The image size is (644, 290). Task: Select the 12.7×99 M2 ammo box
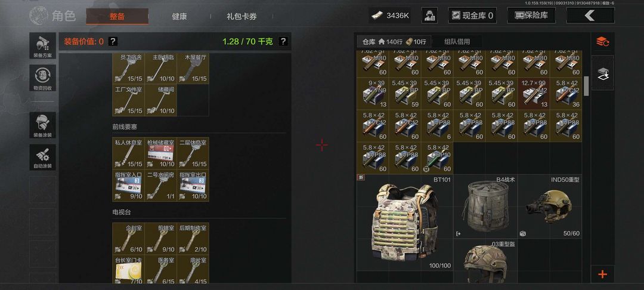point(534,93)
